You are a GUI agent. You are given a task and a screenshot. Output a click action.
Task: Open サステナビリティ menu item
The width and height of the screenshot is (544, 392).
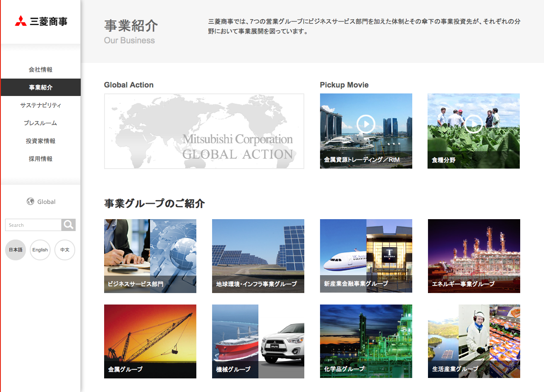(41, 105)
